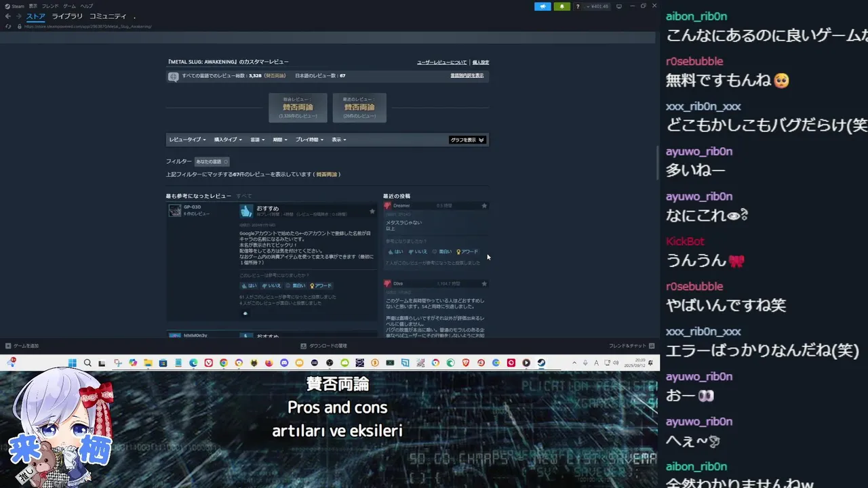Switch to the コミュニティ tab
This screenshot has height=488, width=868.
pos(108,16)
